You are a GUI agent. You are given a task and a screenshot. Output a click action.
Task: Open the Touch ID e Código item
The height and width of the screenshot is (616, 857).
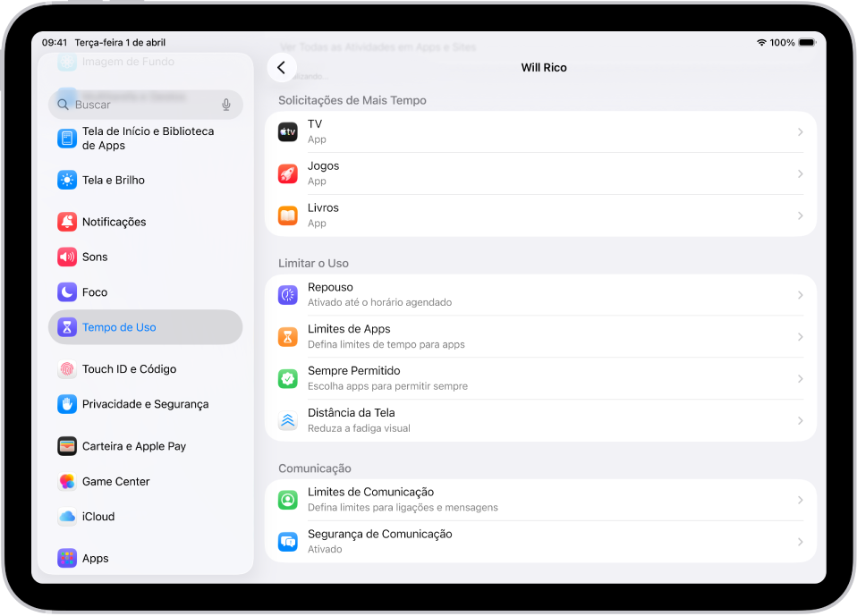click(146, 369)
